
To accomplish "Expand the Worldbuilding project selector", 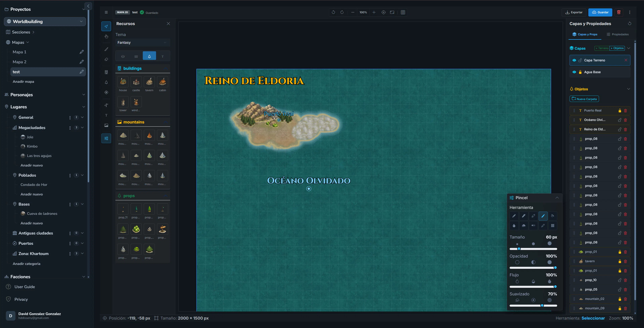I will coord(45,22).
